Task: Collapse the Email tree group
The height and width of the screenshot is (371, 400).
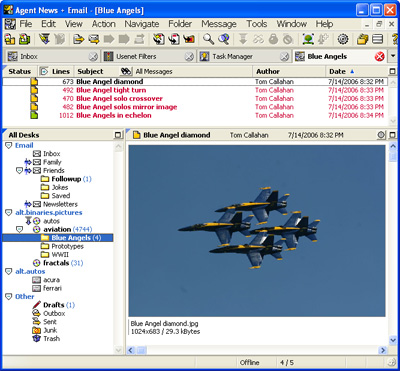Action: coord(9,145)
